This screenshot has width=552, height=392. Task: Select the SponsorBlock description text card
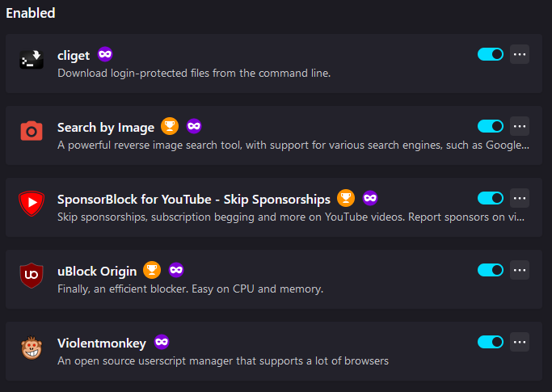291,217
